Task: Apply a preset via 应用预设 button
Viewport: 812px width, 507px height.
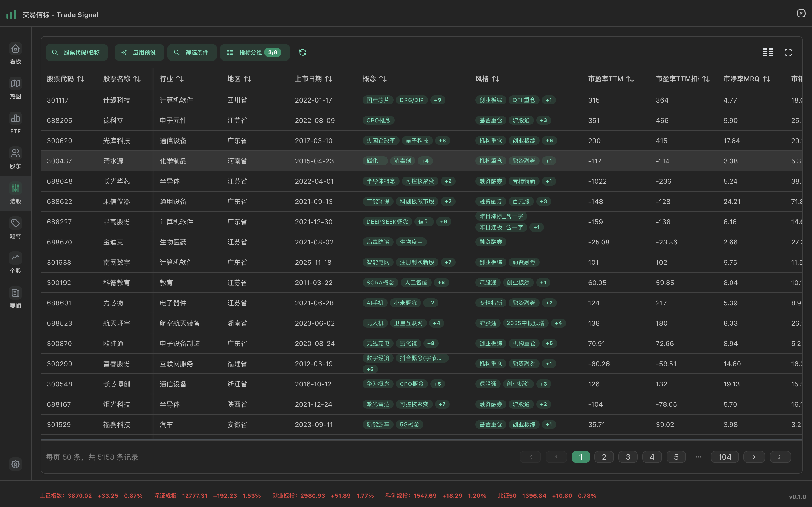Action: (139, 52)
